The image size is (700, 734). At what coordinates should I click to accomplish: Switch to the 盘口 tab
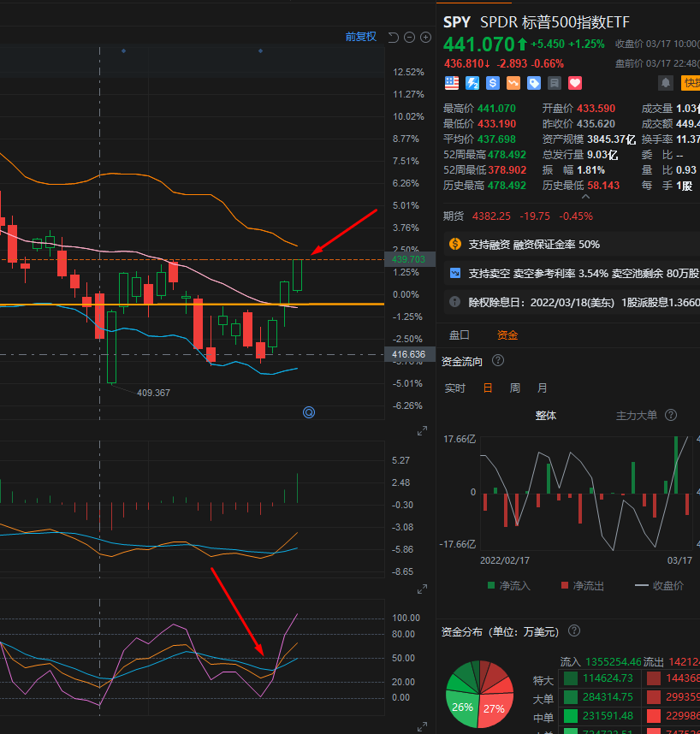(x=459, y=335)
